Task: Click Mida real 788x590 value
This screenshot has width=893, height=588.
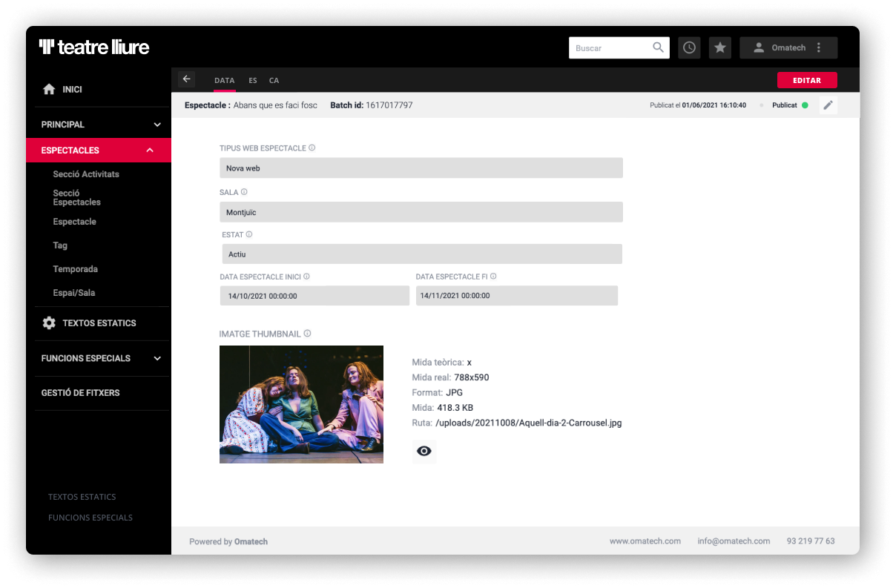Action: (x=472, y=377)
